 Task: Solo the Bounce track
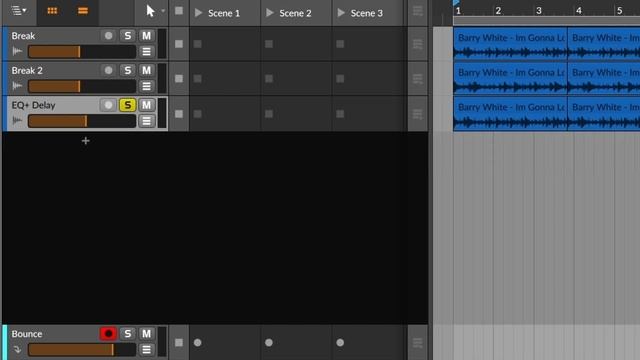[127, 333]
